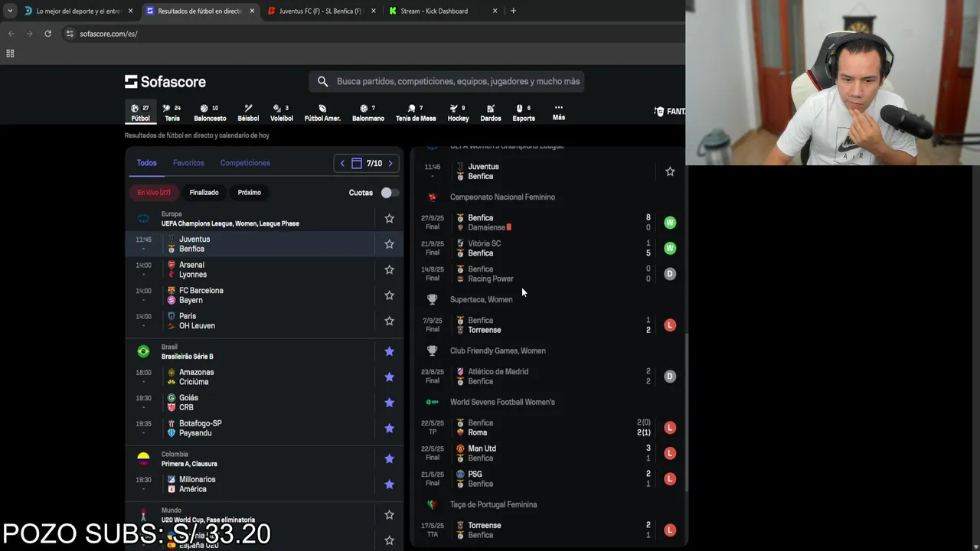Switch to the Todos tab
Image resolution: width=980 pixels, height=551 pixels.
click(x=146, y=163)
